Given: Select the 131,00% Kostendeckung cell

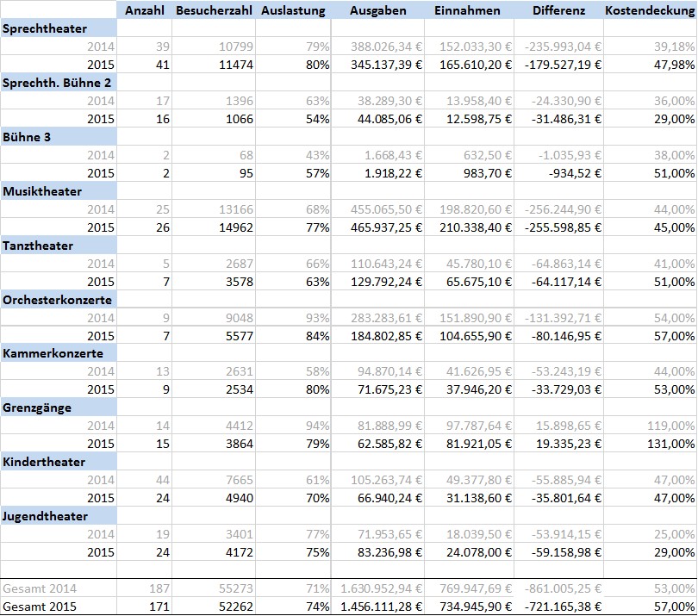Looking at the screenshot, I should tap(650, 444).
